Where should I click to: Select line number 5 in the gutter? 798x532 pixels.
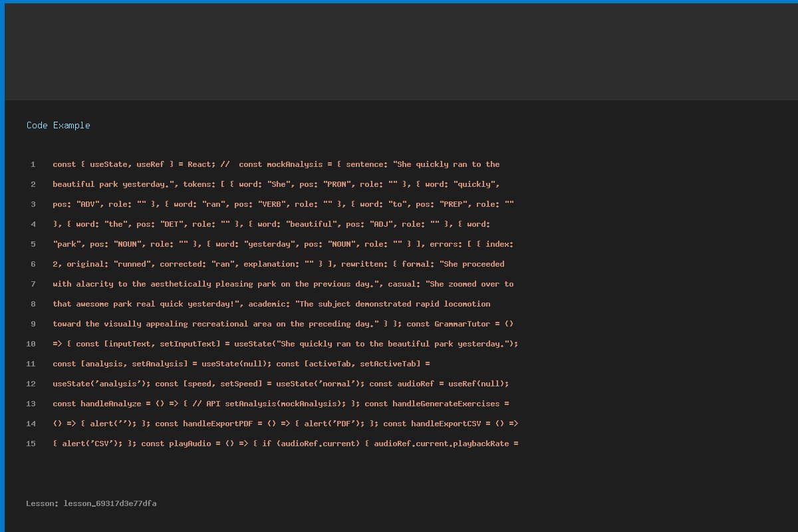[33, 244]
